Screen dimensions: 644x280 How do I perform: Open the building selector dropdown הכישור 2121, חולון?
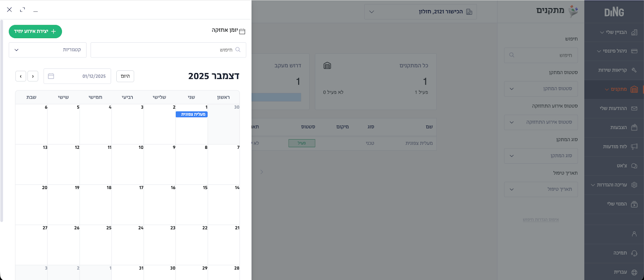click(x=420, y=12)
